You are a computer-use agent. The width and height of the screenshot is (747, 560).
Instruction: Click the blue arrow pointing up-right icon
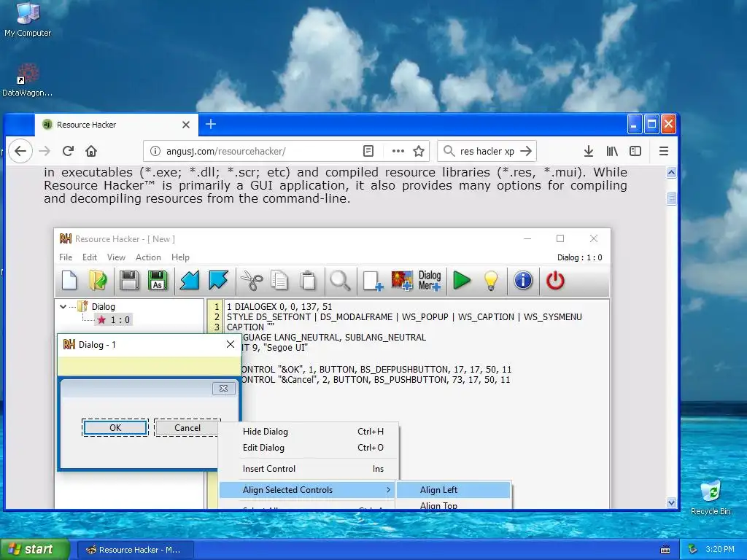[218, 281]
